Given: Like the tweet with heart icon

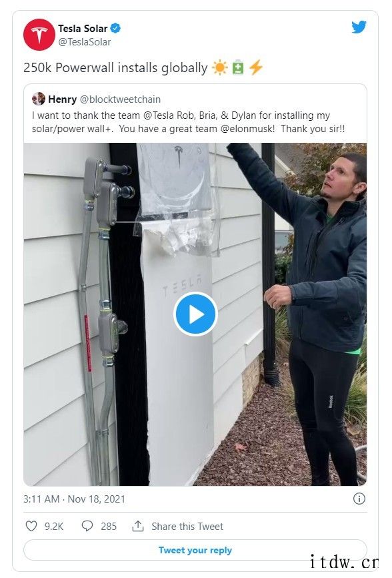Looking at the screenshot, I should (x=31, y=526).
